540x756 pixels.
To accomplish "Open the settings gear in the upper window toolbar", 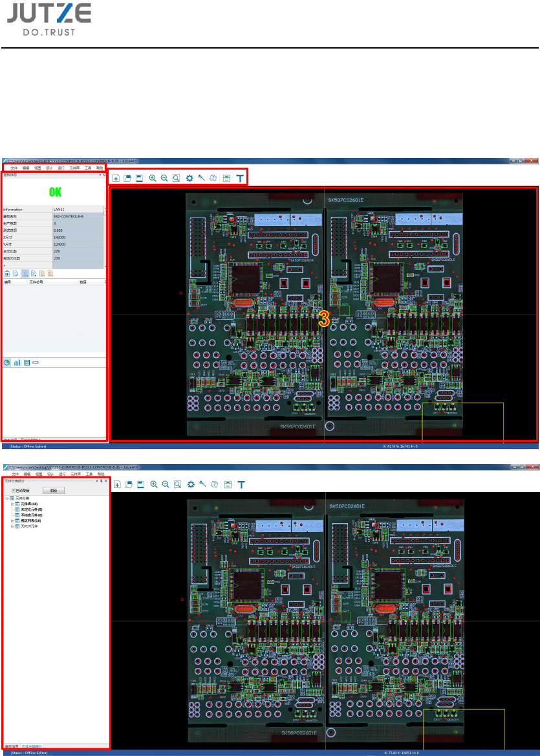I will (x=189, y=178).
